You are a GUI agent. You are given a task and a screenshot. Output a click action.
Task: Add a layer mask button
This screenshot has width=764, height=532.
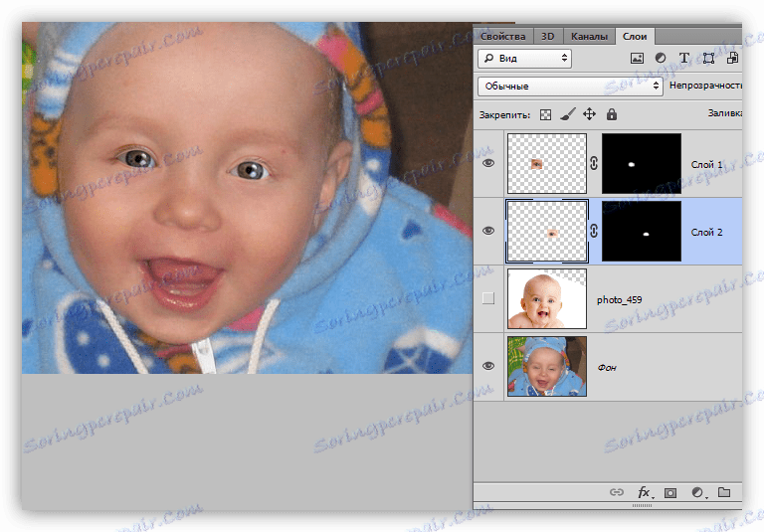click(670, 493)
